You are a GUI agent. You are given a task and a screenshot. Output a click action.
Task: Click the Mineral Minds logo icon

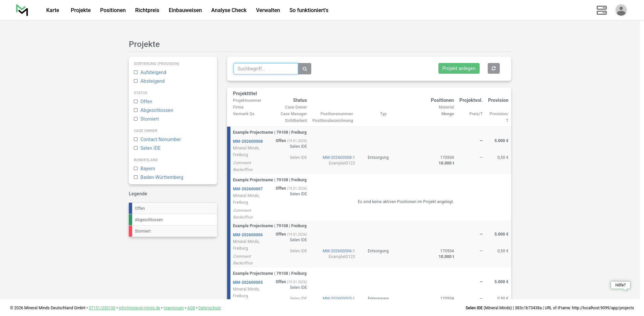click(22, 10)
